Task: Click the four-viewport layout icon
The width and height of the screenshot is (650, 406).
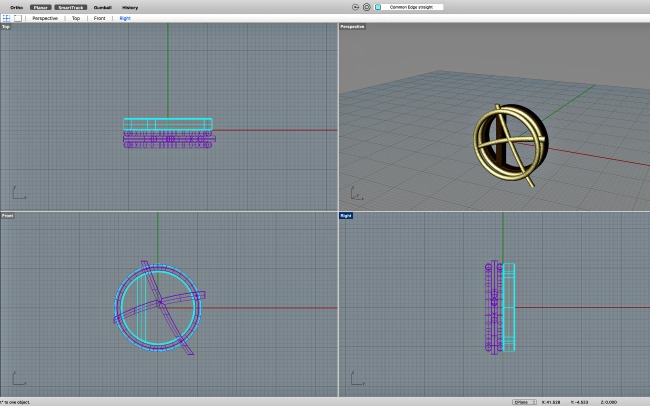Action: (x=6, y=18)
